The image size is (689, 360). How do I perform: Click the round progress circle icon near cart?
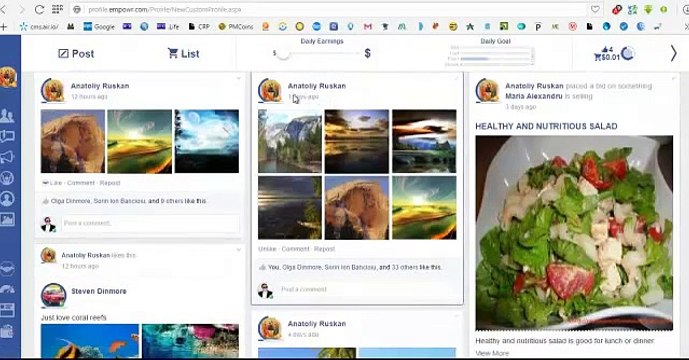tap(628, 53)
